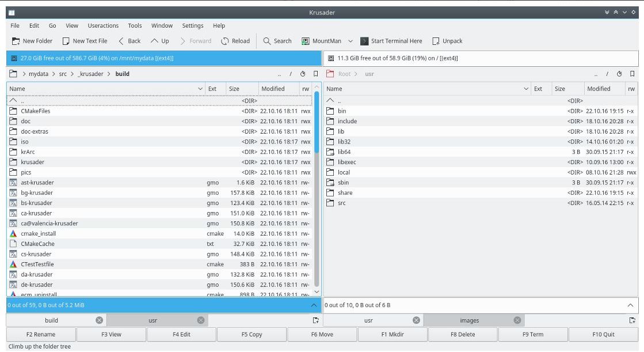644x352 pixels.
Task: Open the history icon beside the Root usr path
Action: [619, 74]
